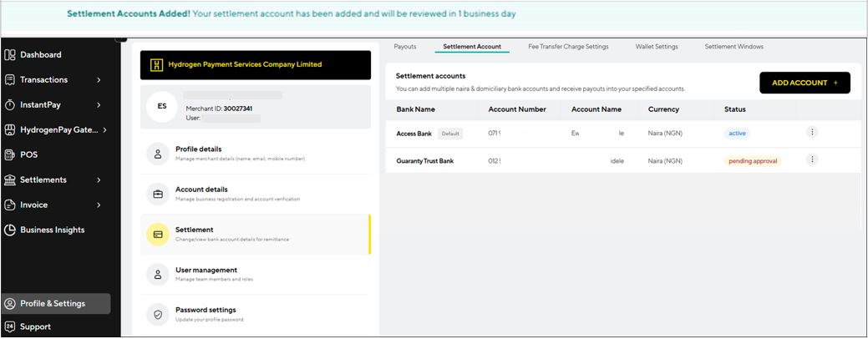Viewport: 868px width, 339px height.
Task: Click the ES avatar circle
Action: 162,107
